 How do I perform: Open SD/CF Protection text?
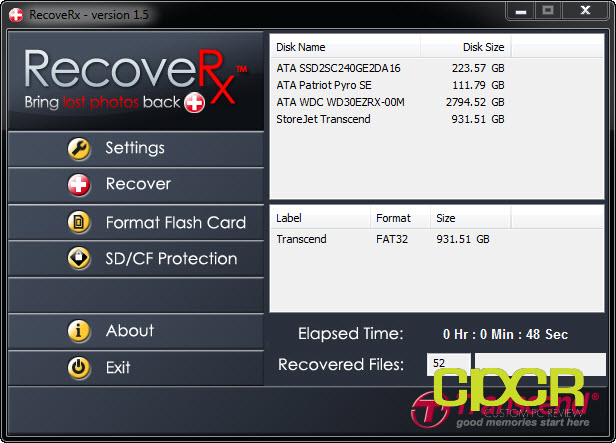point(171,258)
